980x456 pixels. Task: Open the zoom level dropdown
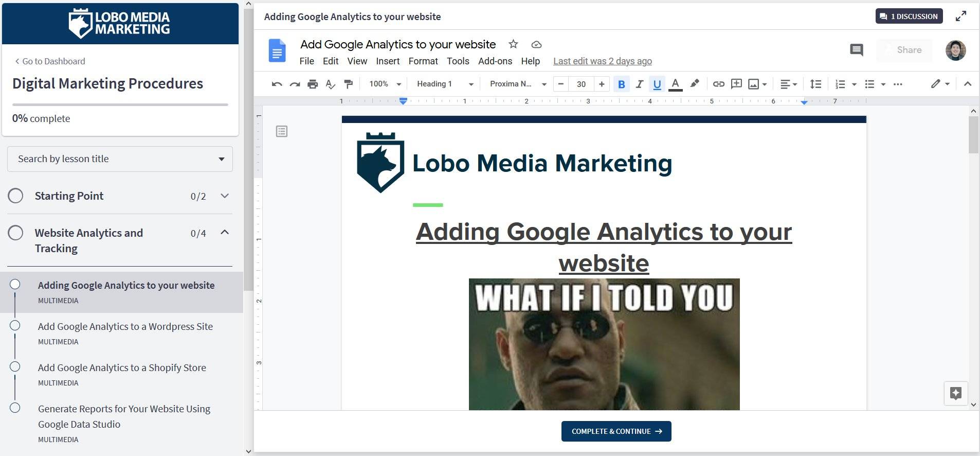[385, 84]
